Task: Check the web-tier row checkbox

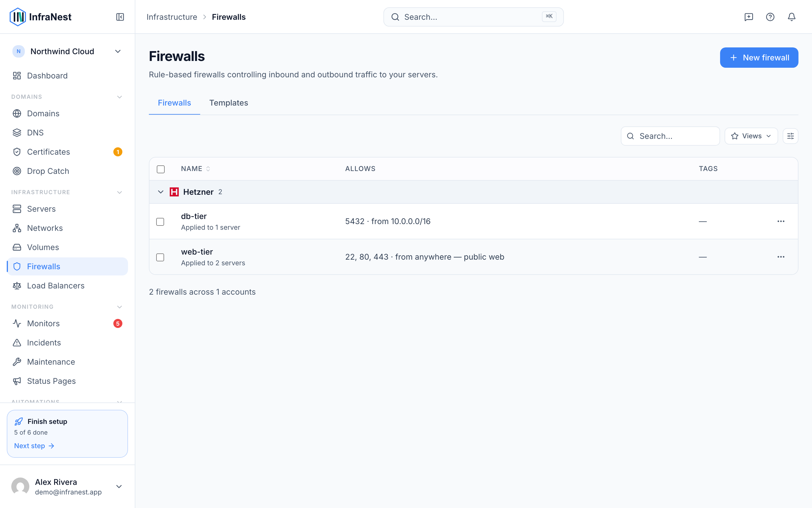Action: [160, 257]
